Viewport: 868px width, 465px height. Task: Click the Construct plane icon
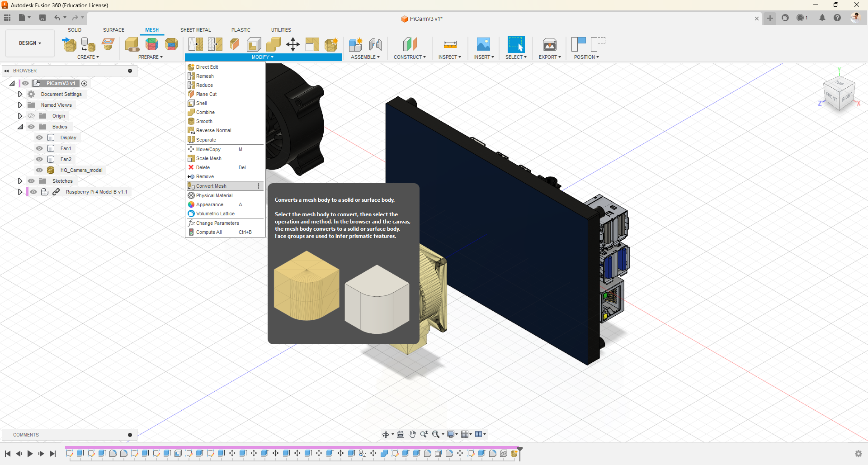410,44
